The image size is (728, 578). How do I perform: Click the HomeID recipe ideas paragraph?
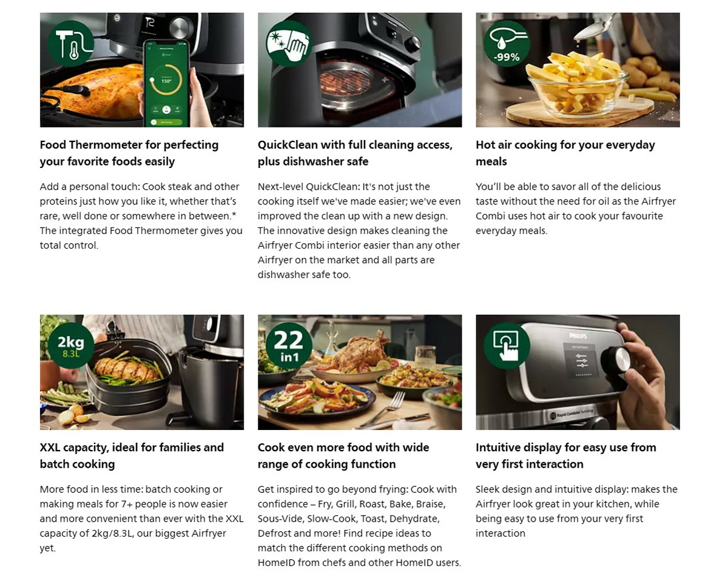359,526
